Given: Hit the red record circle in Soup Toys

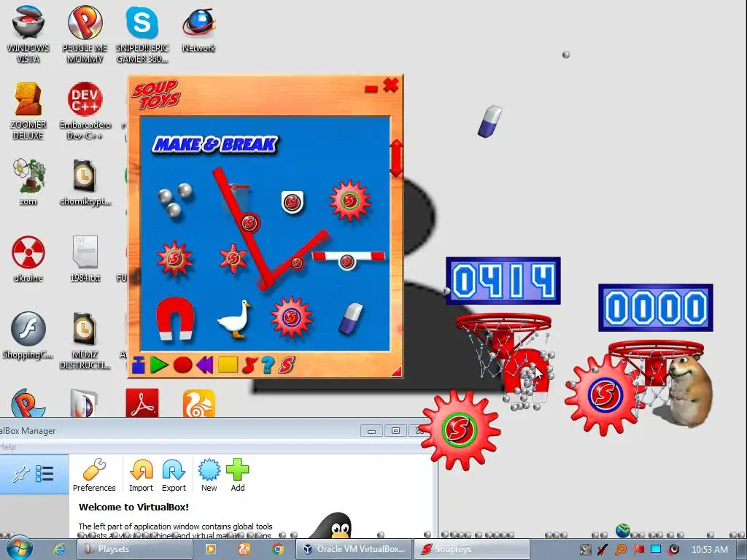Looking at the screenshot, I should [183, 365].
